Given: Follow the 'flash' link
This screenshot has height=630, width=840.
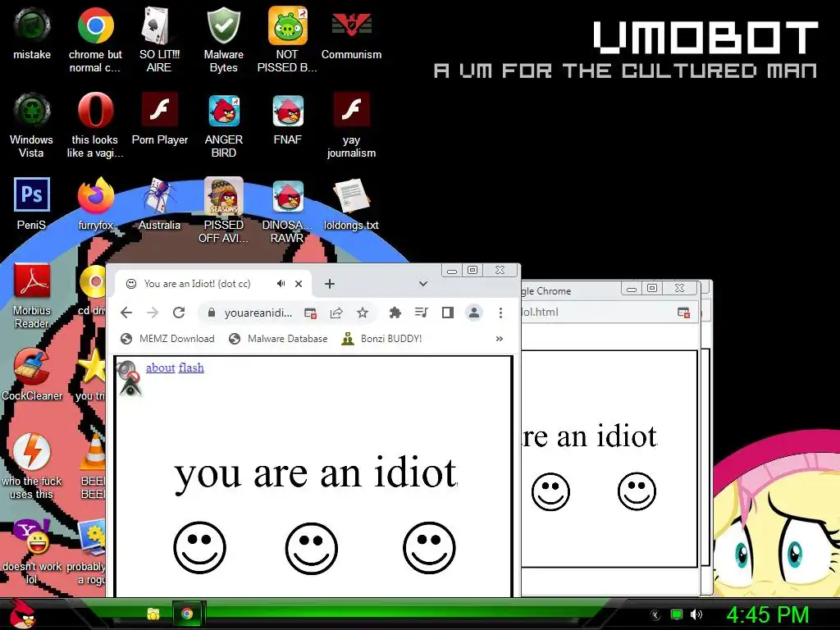Looking at the screenshot, I should click(x=191, y=367).
